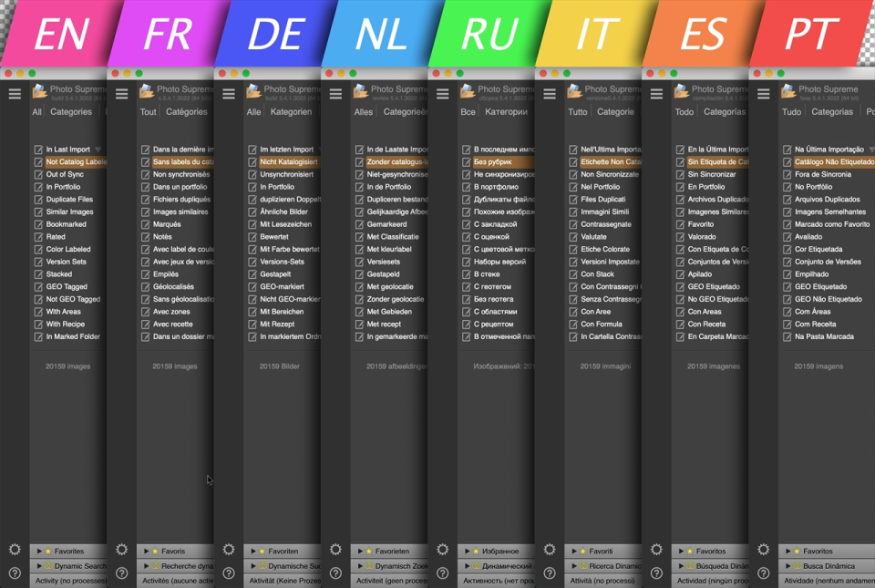The width and height of the screenshot is (875, 588).
Task: Open hamburger menu in the FR window
Action: pos(121,94)
